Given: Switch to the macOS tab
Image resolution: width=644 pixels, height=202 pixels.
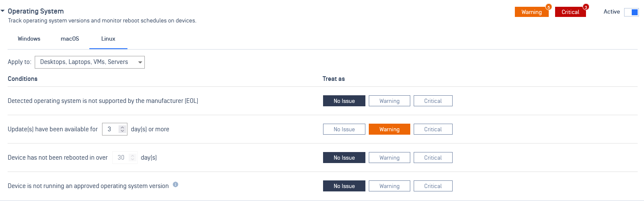Looking at the screenshot, I should pos(70,39).
